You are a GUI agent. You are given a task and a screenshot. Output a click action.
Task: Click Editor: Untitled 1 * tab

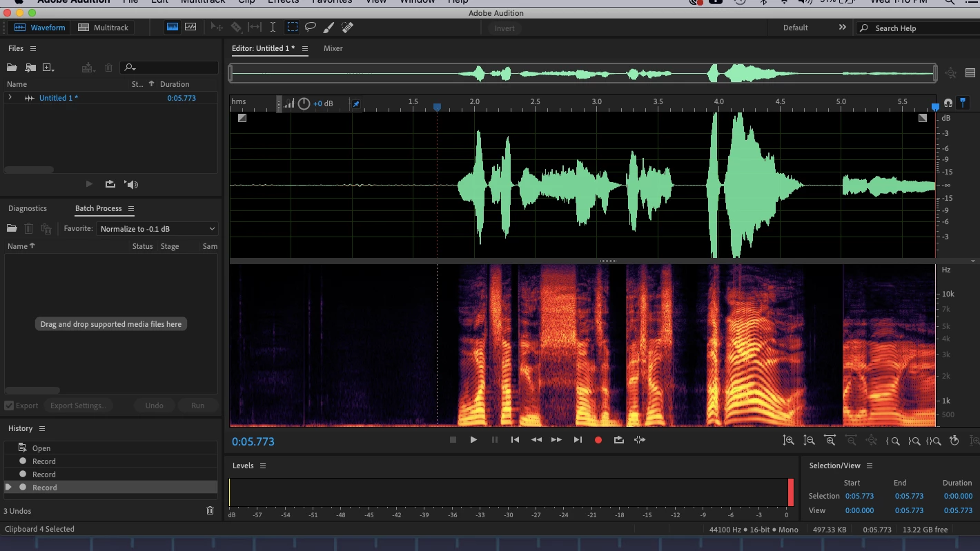(x=263, y=48)
